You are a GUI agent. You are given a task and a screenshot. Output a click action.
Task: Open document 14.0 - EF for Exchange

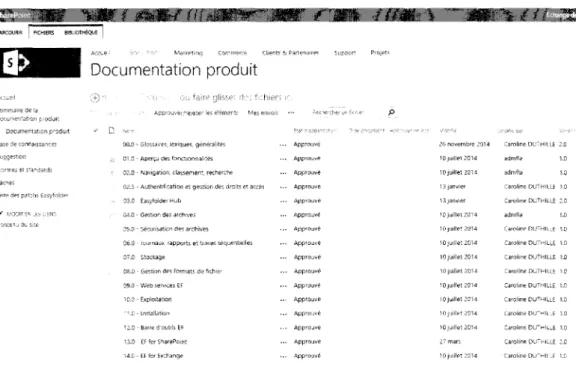[153, 356]
